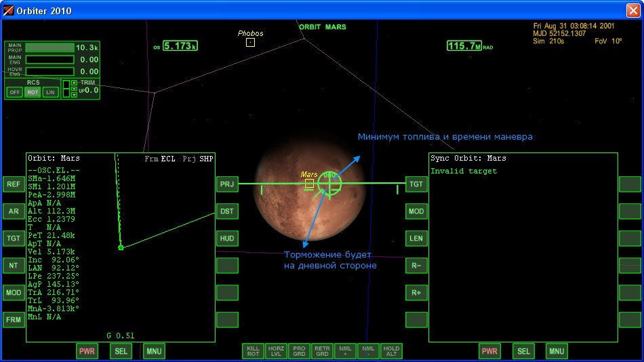Set RCS mode to OFF
This screenshot has width=644, height=362.
(15, 92)
